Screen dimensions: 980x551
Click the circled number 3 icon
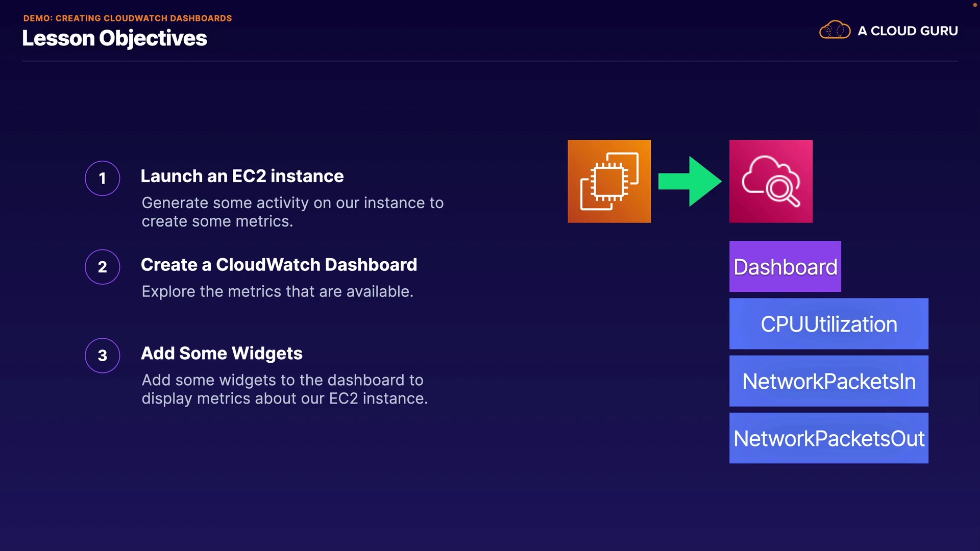(103, 356)
